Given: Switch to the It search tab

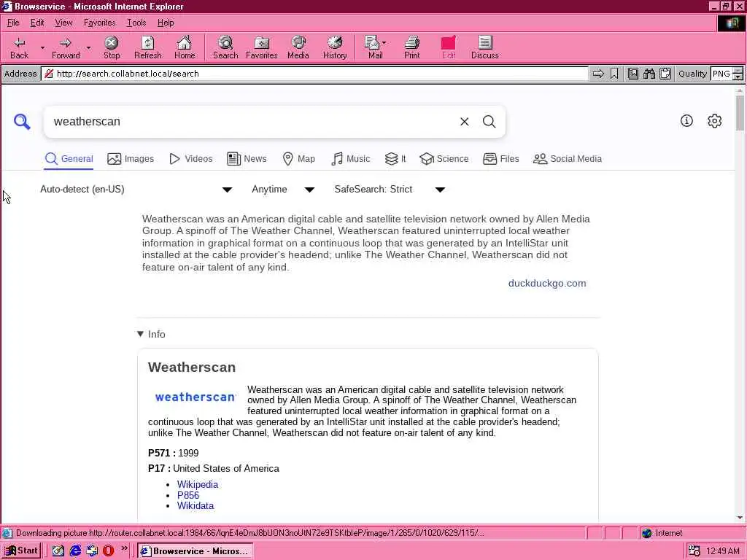Looking at the screenshot, I should pos(395,159).
